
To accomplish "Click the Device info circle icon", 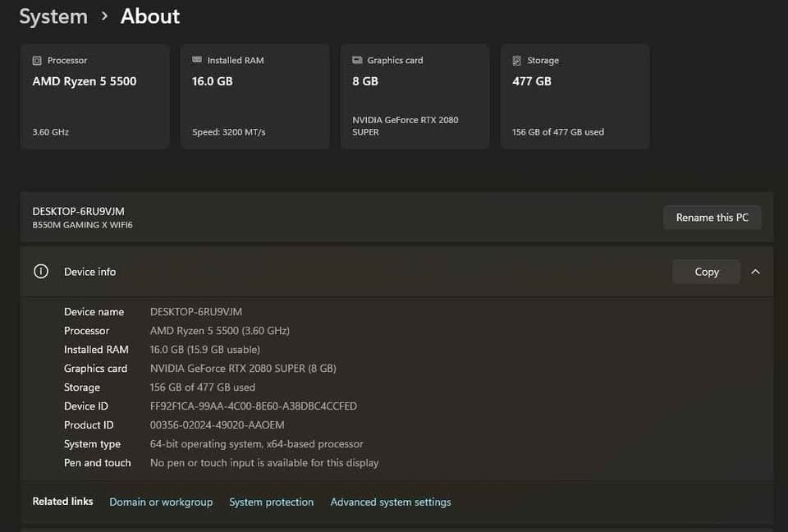I will pyautogui.click(x=41, y=272).
